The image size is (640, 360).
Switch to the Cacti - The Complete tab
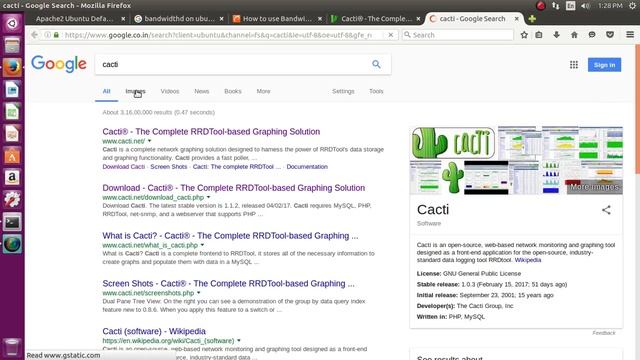[376, 19]
